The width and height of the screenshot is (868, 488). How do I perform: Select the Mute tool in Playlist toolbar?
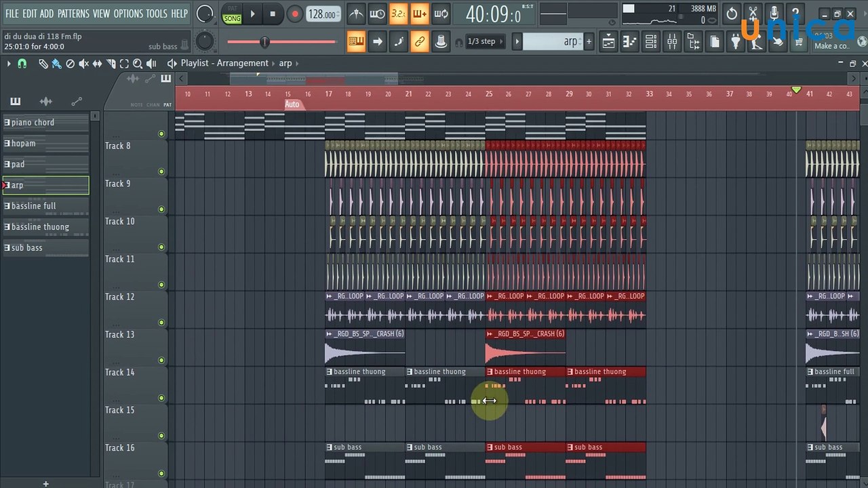click(x=83, y=64)
